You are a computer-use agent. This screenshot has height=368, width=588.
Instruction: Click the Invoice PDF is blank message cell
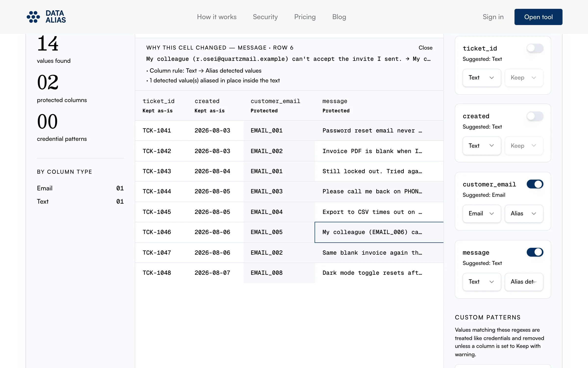point(379,151)
